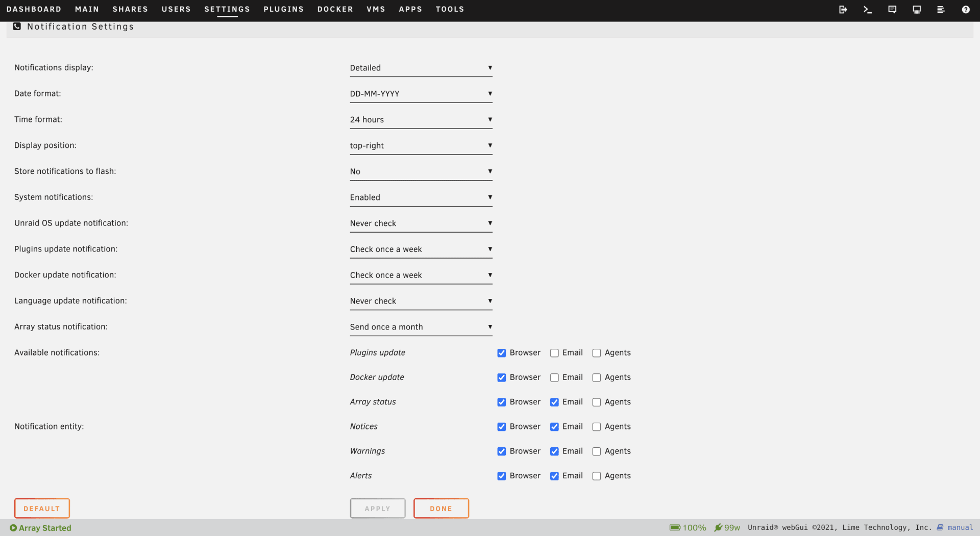
Task: Open the Tools menu
Action: click(450, 9)
